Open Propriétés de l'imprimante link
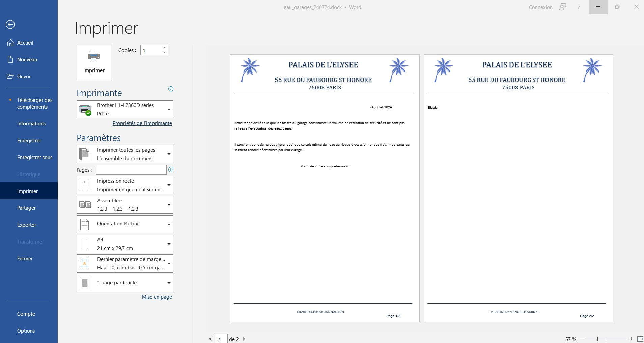 pyautogui.click(x=142, y=123)
